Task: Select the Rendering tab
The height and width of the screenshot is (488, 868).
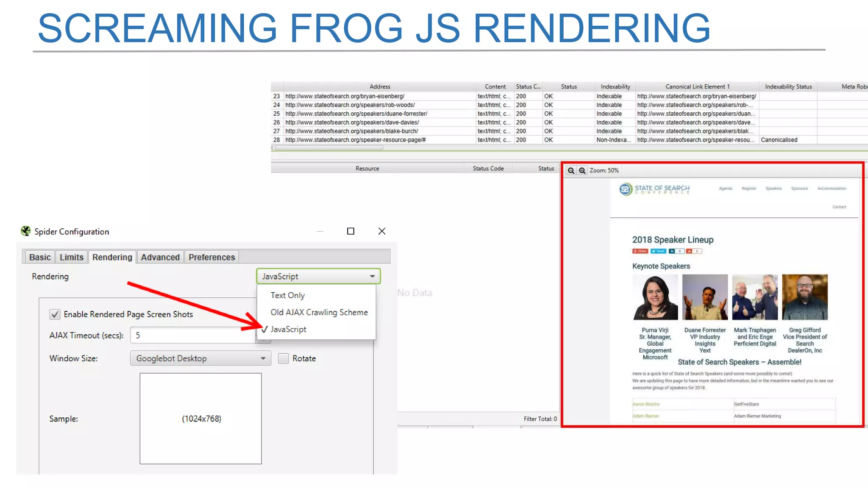Action: [112, 257]
